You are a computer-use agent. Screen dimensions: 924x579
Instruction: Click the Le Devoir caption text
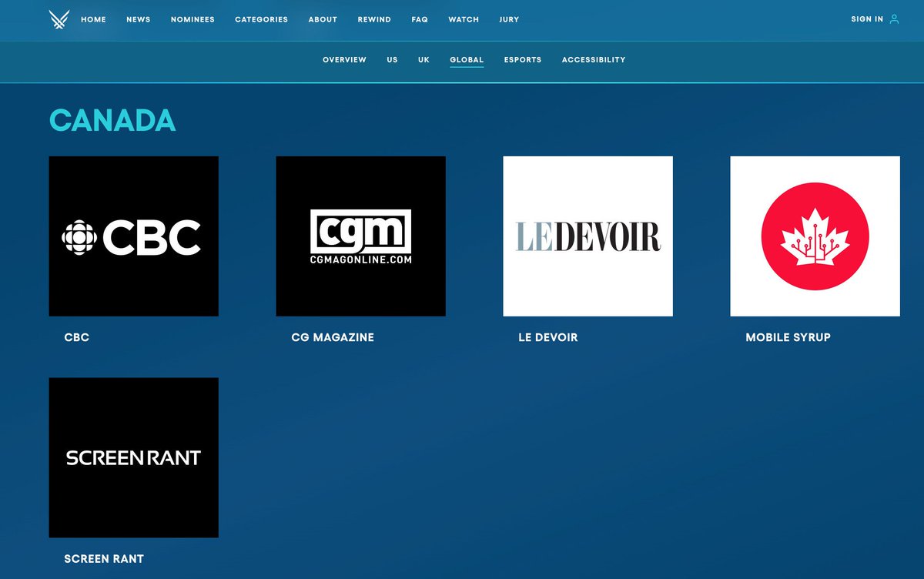548,337
